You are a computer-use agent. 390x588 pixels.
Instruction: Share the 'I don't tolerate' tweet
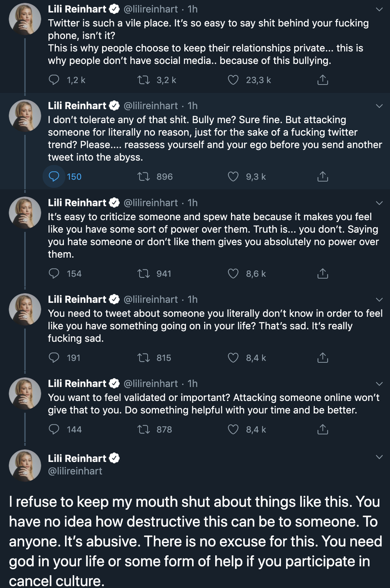point(322,176)
